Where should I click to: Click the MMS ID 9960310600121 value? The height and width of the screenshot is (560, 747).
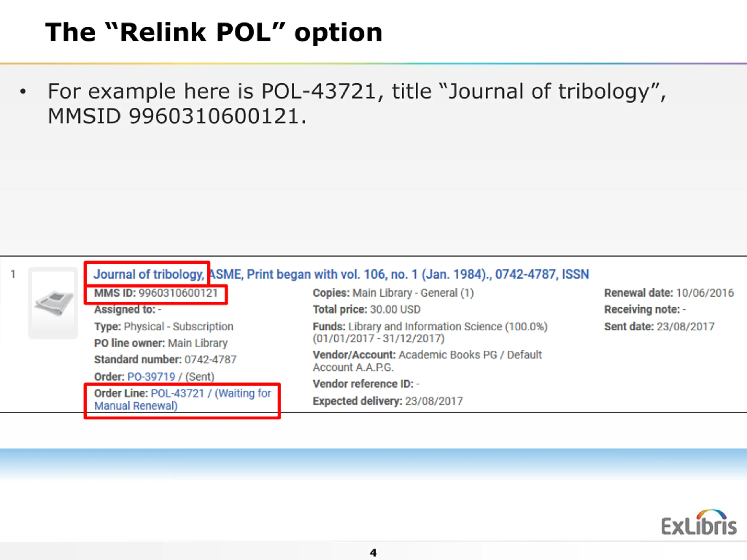[178, 293]
